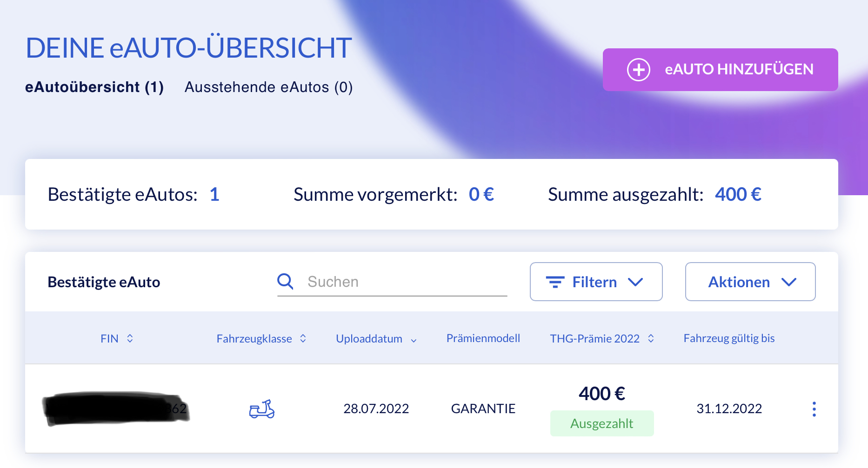This screenshot has width=868, height=468.
Task: Switch to Ausstehende eAutos (0) tab
Action: click(x=268, y=87)
